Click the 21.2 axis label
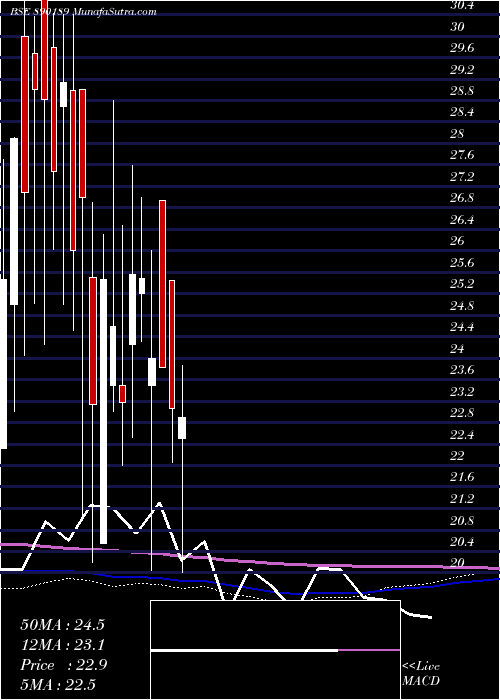This screenshot has height=700, width=500. click(462, 499)
